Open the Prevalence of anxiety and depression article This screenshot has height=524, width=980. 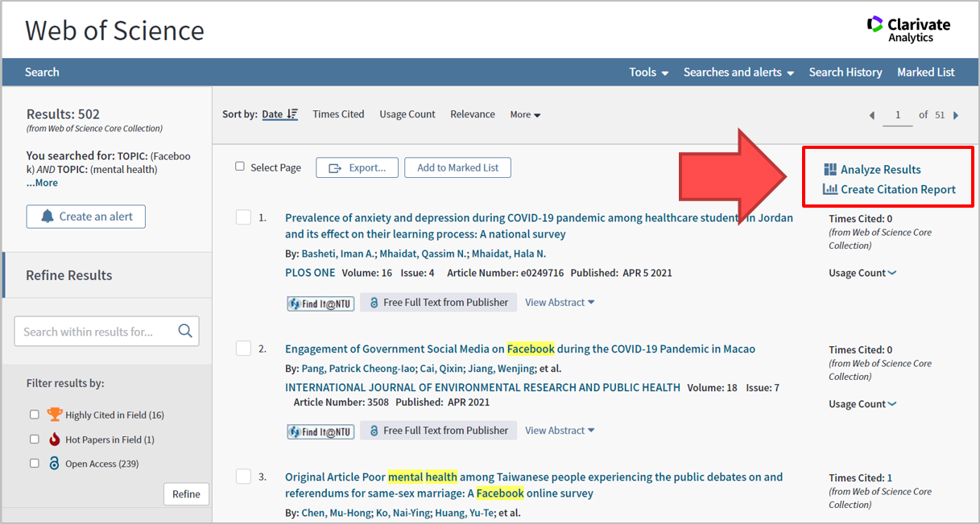(x=539, y=226)
